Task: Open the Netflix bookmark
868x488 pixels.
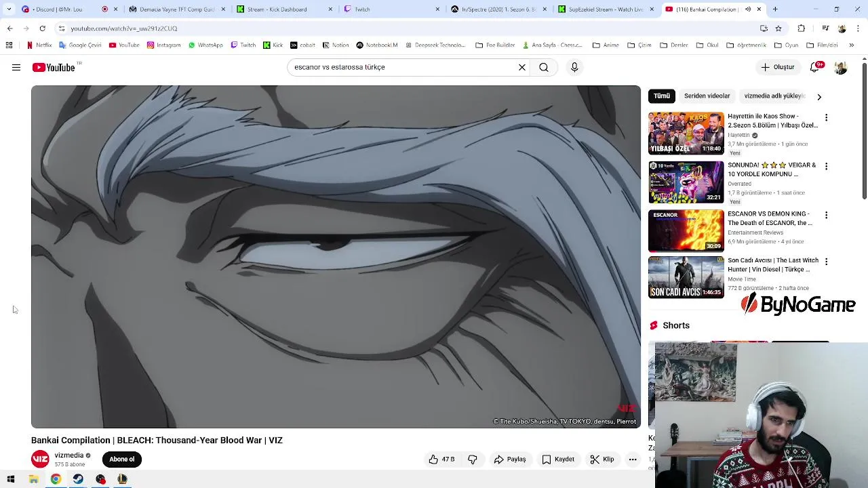Action: click(39, 45)
